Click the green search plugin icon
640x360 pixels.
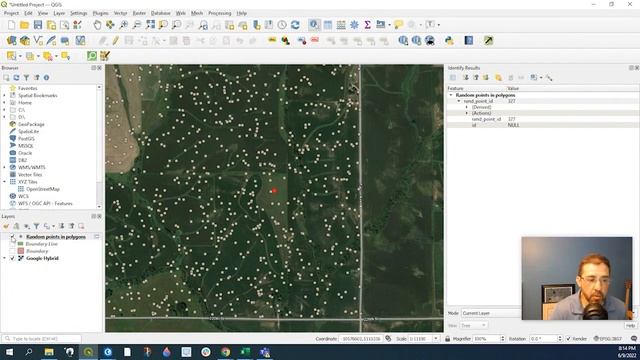92,56
